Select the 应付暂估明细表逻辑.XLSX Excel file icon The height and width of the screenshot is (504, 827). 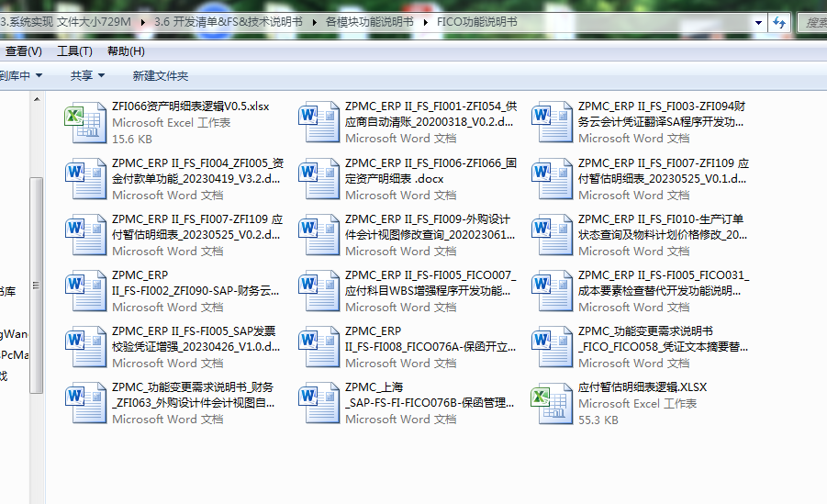(x=552, y=403)
